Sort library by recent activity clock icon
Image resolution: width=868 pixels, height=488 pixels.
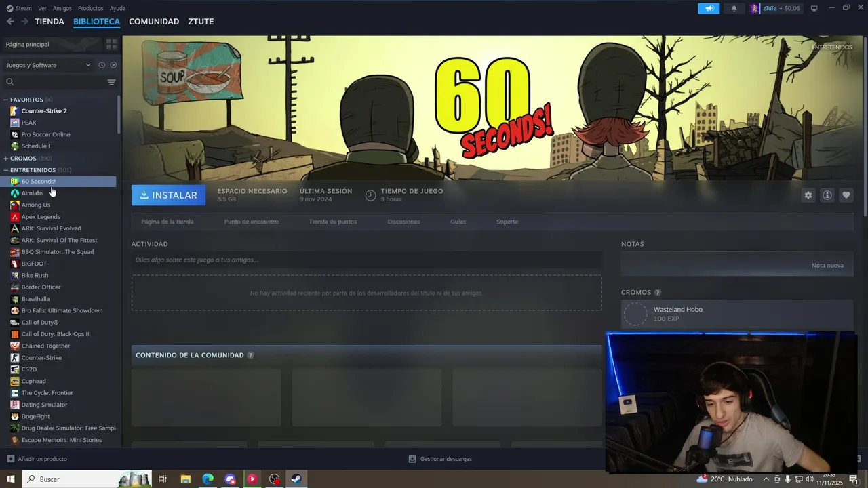pyautogui.click(x=102, y=65)
